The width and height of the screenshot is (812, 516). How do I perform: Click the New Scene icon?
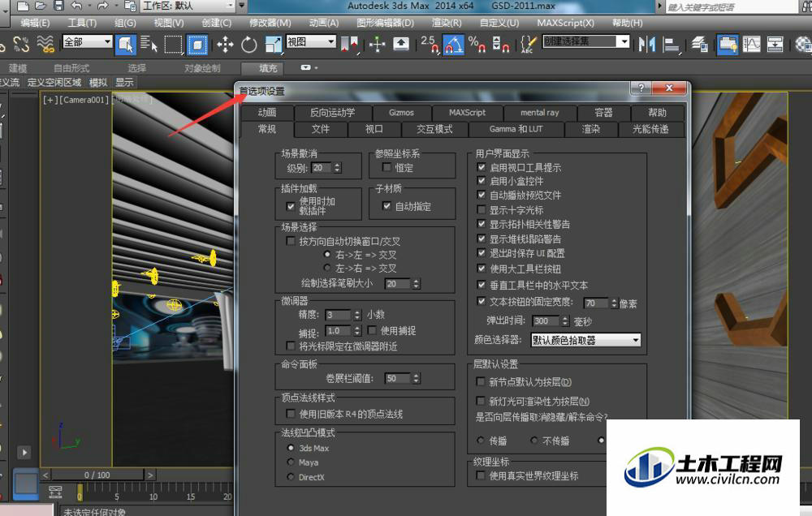click(x=22, y=6)
